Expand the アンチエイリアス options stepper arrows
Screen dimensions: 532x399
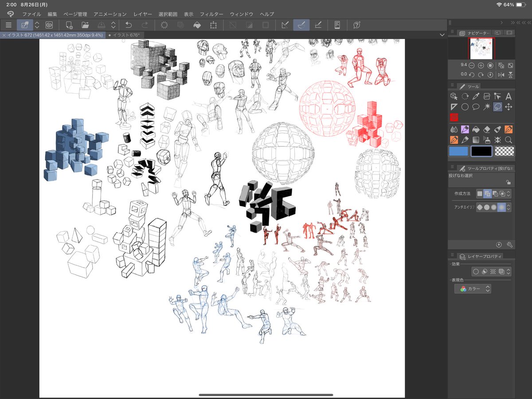[x=509, y=207]
